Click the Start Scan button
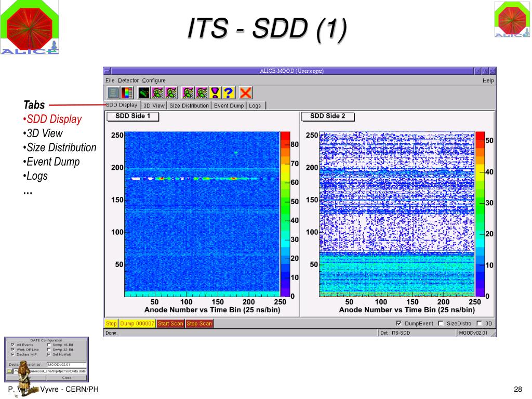Viewport: 532px width, 399px height. tap(170, 323)
